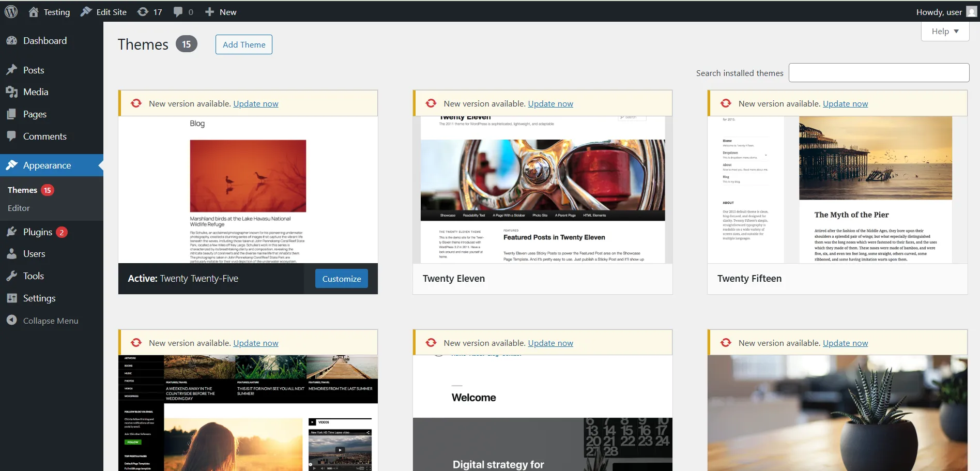Click the Media icon in sidebar

pyautogui.click(x=12, y=92)
